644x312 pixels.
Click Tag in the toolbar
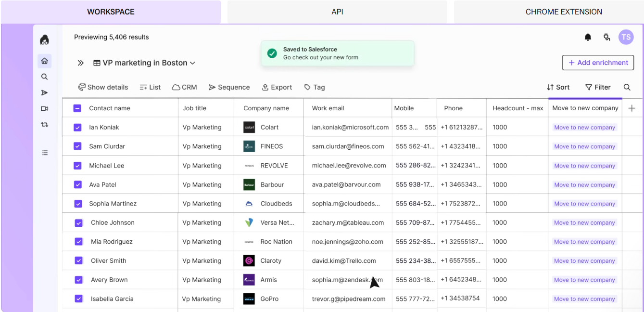(315, 87)
